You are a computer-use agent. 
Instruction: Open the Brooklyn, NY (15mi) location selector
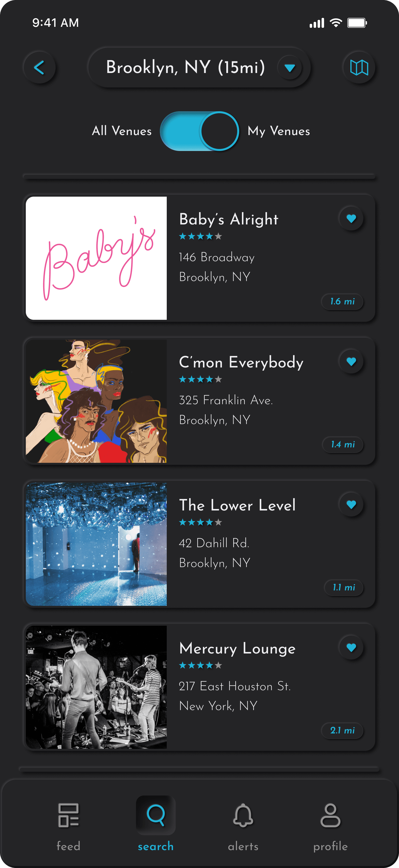pyautogui.click(x=199, y=67)
